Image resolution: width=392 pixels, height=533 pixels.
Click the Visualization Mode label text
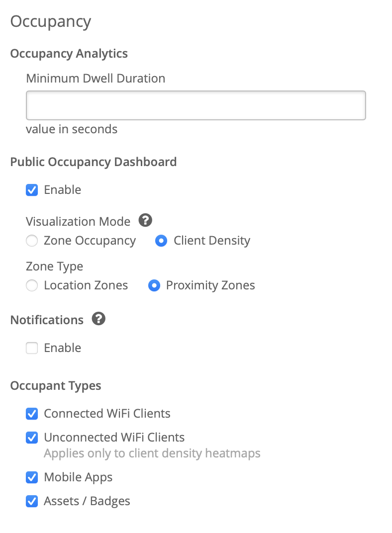pyautogui.click(x=78, y=221)
